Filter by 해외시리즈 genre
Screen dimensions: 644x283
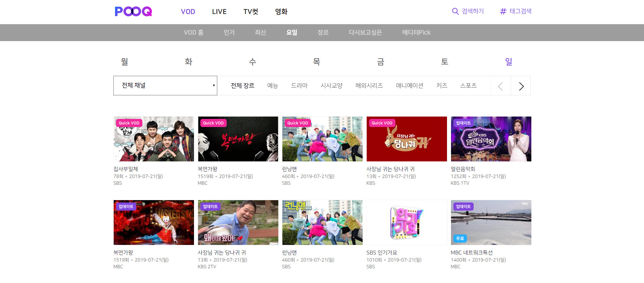pyautogui.click(x=369, y=86)
